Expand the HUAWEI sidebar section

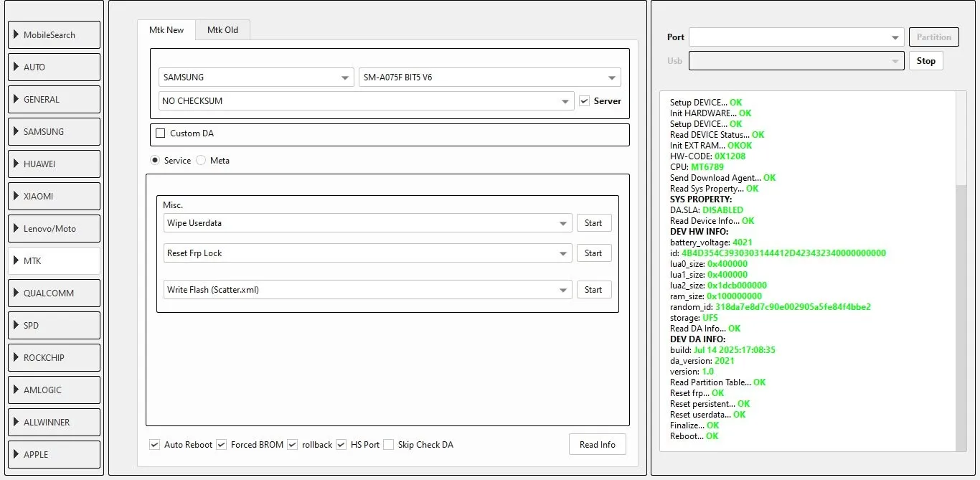(54, 164)
